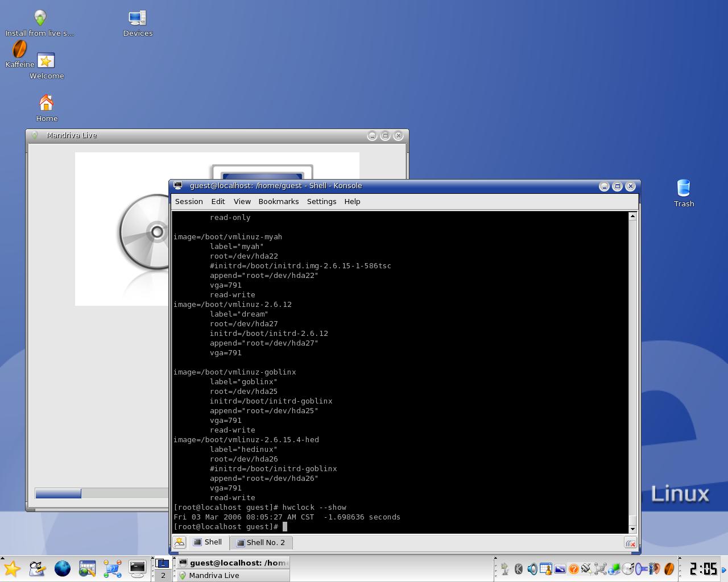The width and height of the screenshot is (728, 582).
Task: Open Mandriva Live window menu icon
Action: pos(35,135)
